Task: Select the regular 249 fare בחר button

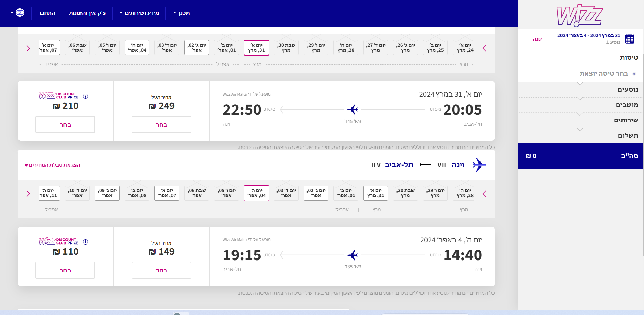Action: [x=161, y=125]
